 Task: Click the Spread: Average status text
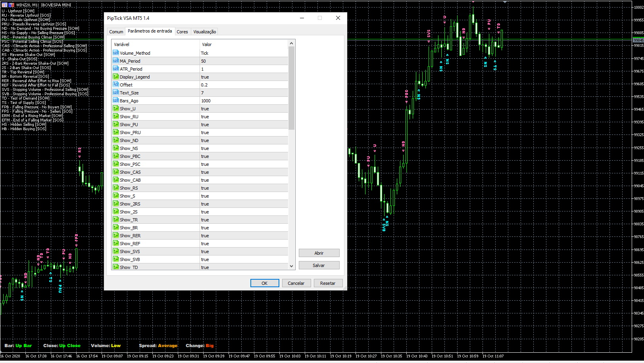[x=158, y=346]
